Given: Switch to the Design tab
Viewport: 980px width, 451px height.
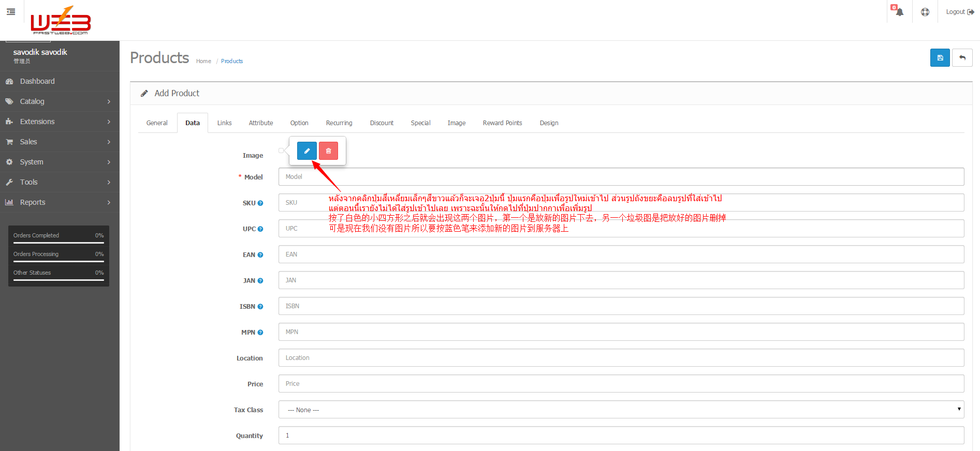Looking at the screenshot, I should coord(549,123).
